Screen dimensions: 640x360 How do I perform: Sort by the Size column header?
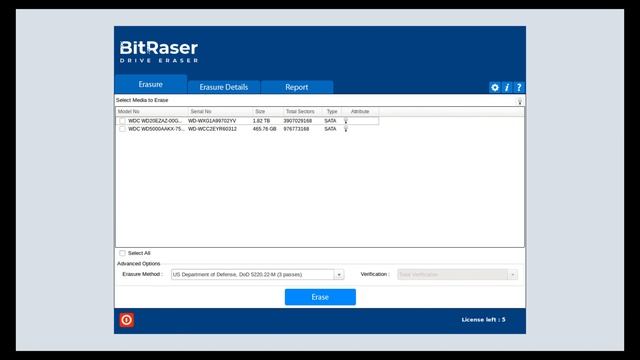coord(268,111)
